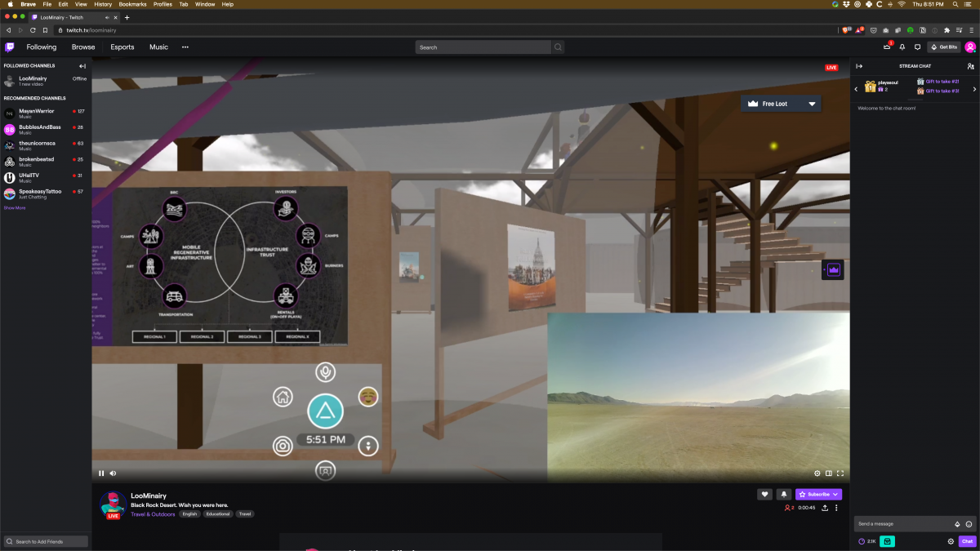Open the emote picker smiley
The height and width of the screenshot is (551, 980).
coord(969,524)
